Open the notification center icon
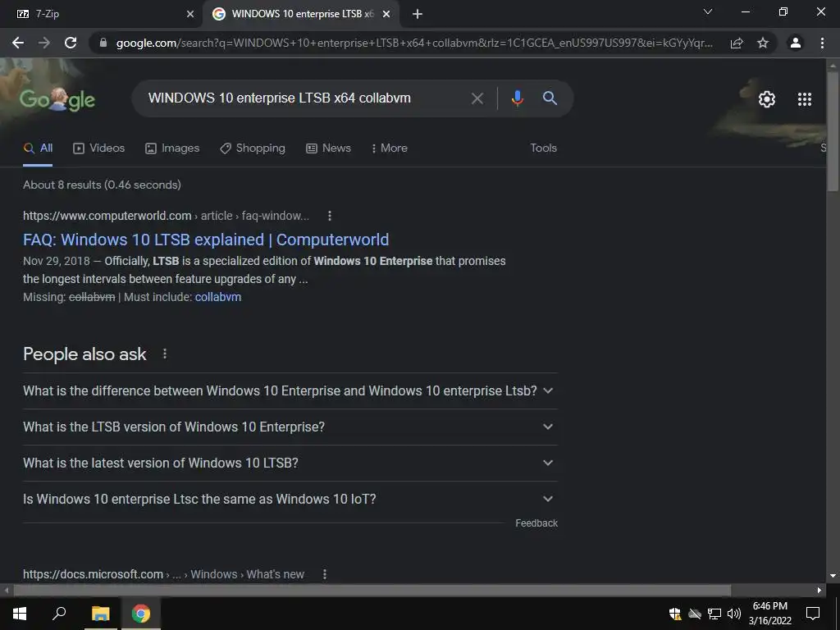 pos(813,614)
